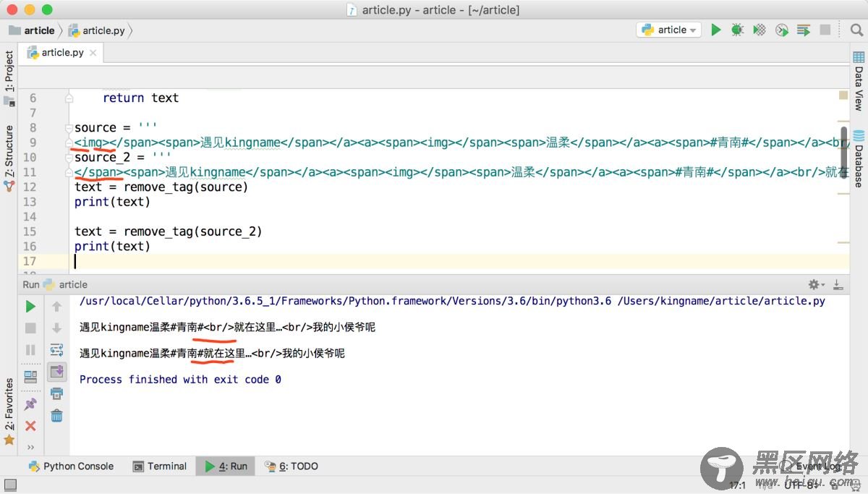Screen dimensions: 868x494
Task: Toggle fold marker at line 9
Action: coord(69,142)
